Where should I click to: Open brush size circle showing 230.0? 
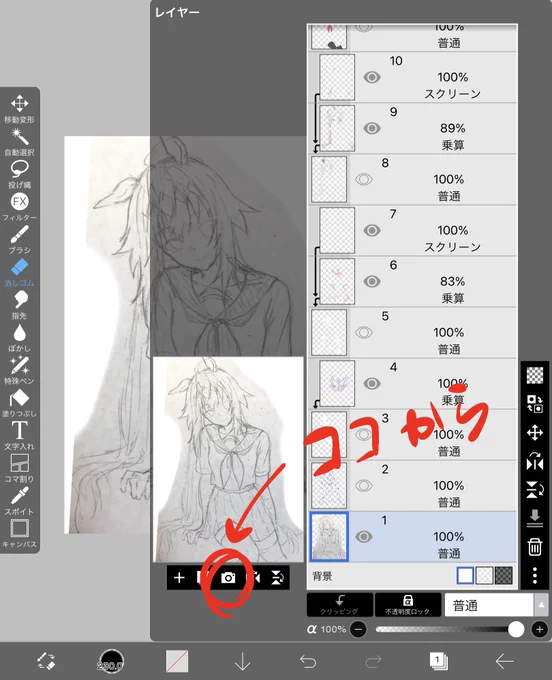[111, 662]
